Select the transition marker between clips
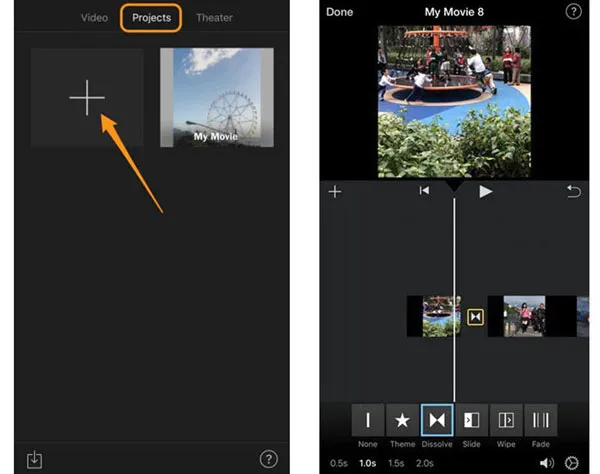Screen dimensions: 600x474 tap(476, 317)
